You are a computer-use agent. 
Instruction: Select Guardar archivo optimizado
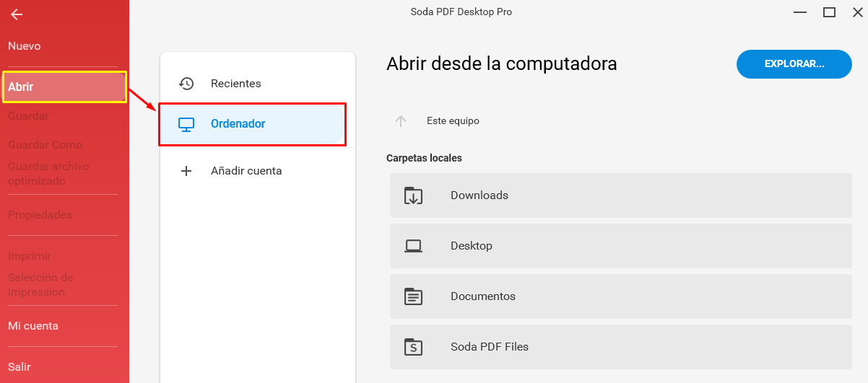pyautogui.click(x=48, y=174)
